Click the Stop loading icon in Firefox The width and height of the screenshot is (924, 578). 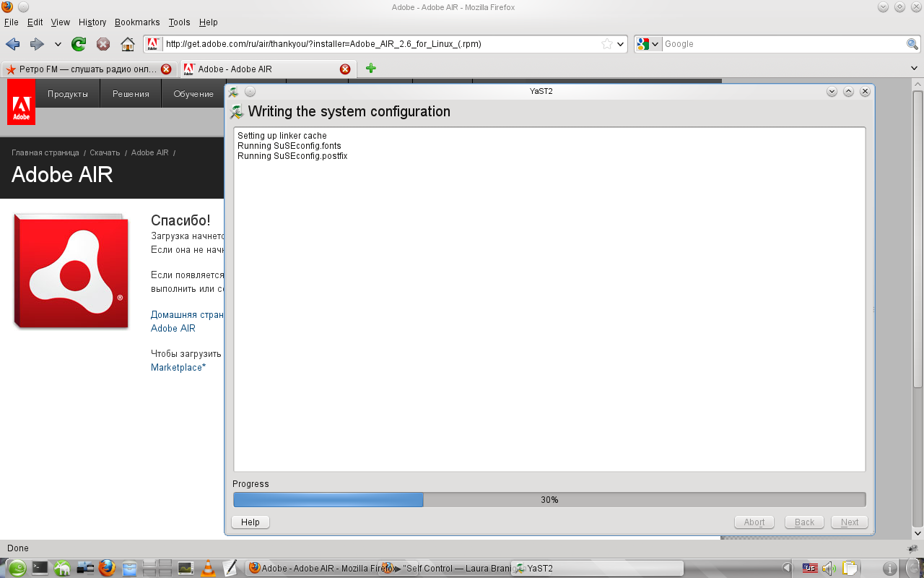point(103,44)
